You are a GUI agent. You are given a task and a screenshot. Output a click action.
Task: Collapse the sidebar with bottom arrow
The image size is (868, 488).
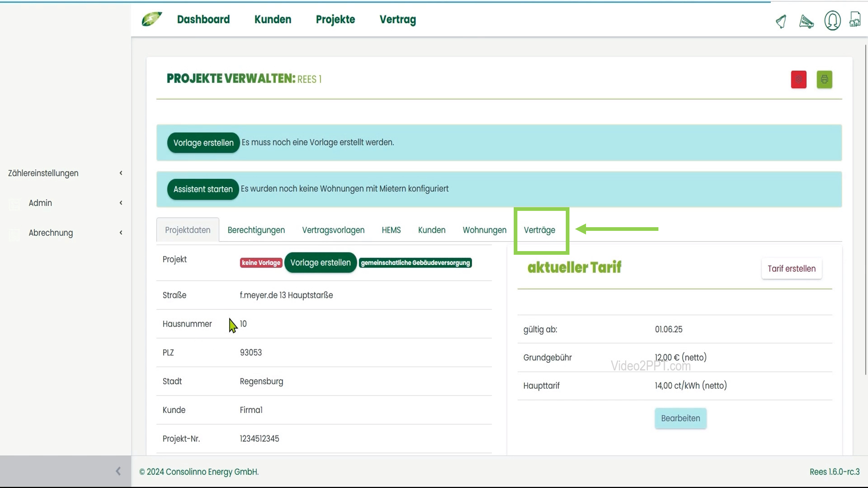click(118, 471)
